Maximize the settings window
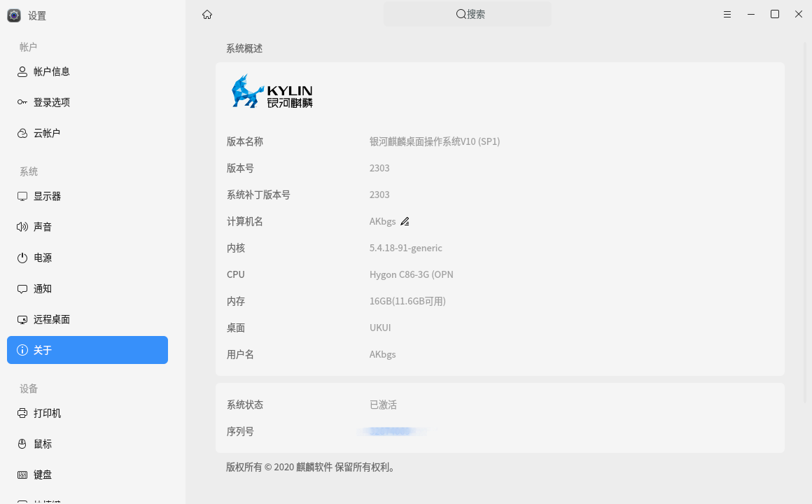The height and width of the screenshot is (504, 812). 775,15
